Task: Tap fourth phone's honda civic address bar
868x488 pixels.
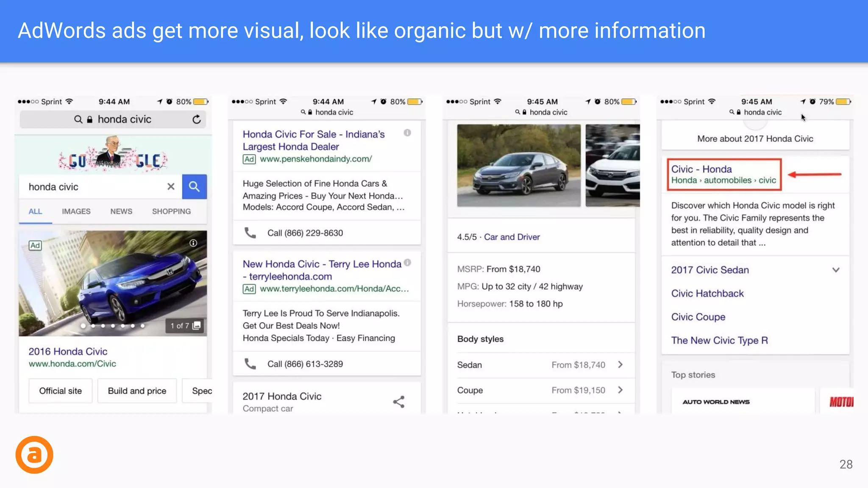Action: tap(755, 112)
